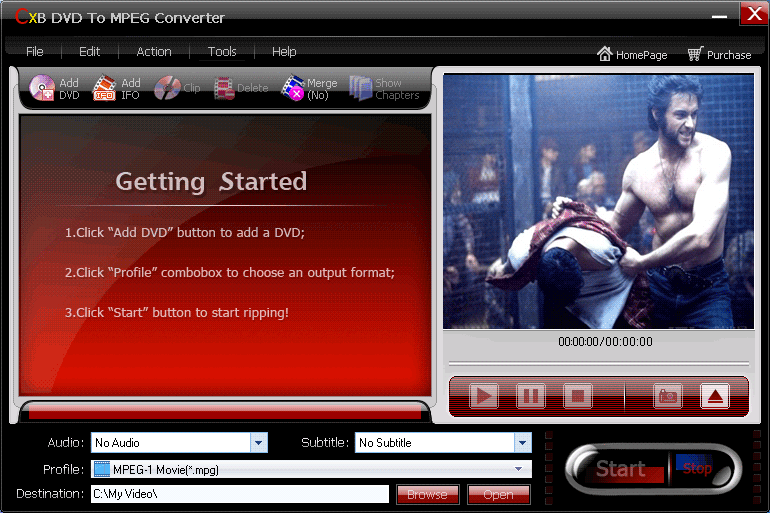The height and width of the screenshot is (513, 770).
Task: Play the preview video
Action: (x=484, y=396)
